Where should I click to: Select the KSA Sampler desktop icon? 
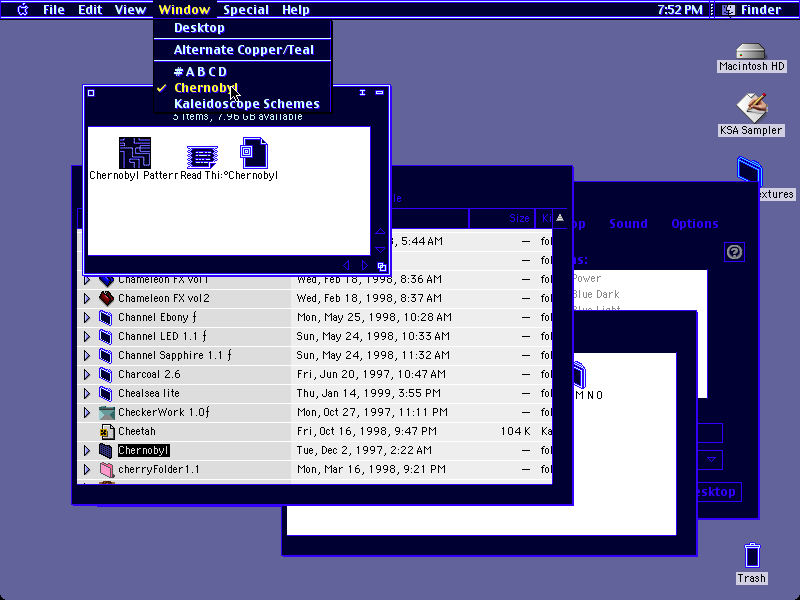pos(751,108)
